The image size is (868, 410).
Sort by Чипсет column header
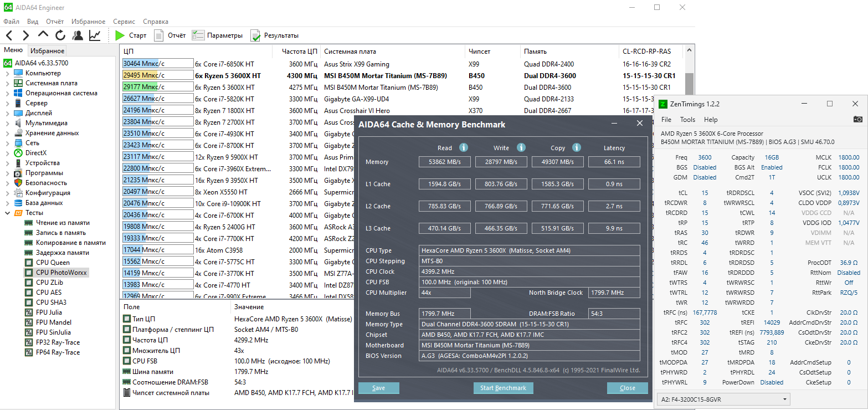coord(492,52)
